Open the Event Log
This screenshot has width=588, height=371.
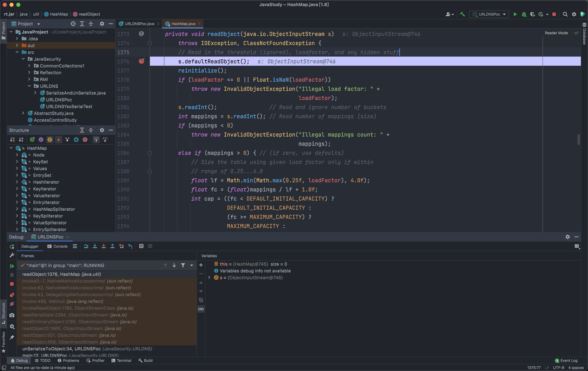coord(566,360)
